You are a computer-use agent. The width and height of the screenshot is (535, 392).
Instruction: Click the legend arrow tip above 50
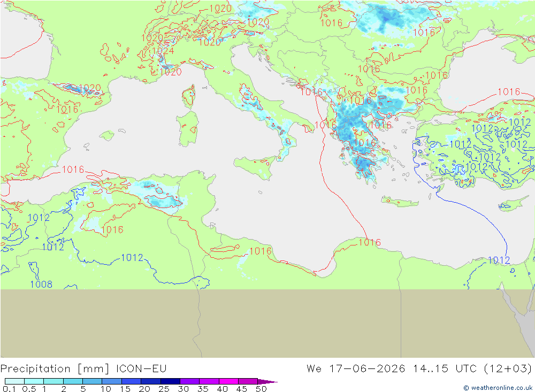pyautogui.click(x=268, y=381)
